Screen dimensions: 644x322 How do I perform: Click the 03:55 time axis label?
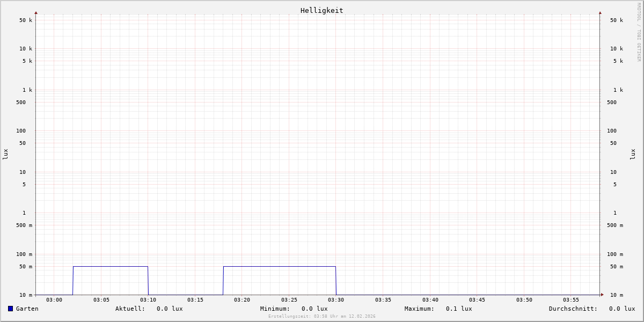coord(571,300)
